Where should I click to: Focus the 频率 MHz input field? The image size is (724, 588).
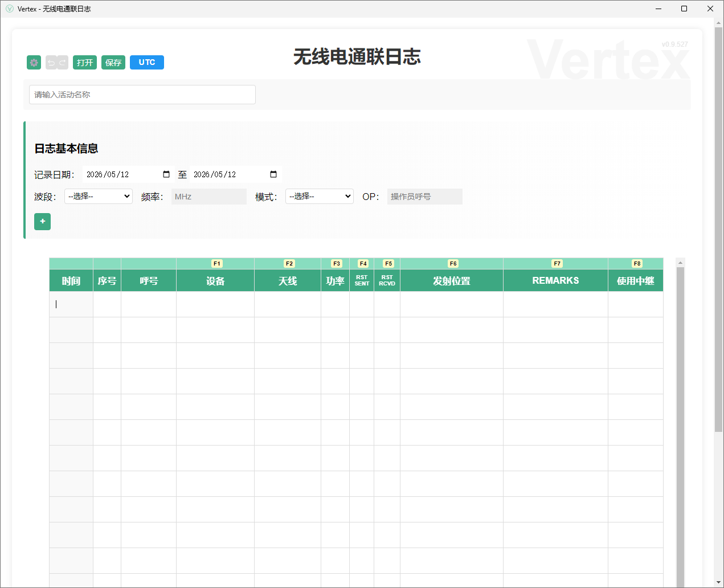(209, 197)
